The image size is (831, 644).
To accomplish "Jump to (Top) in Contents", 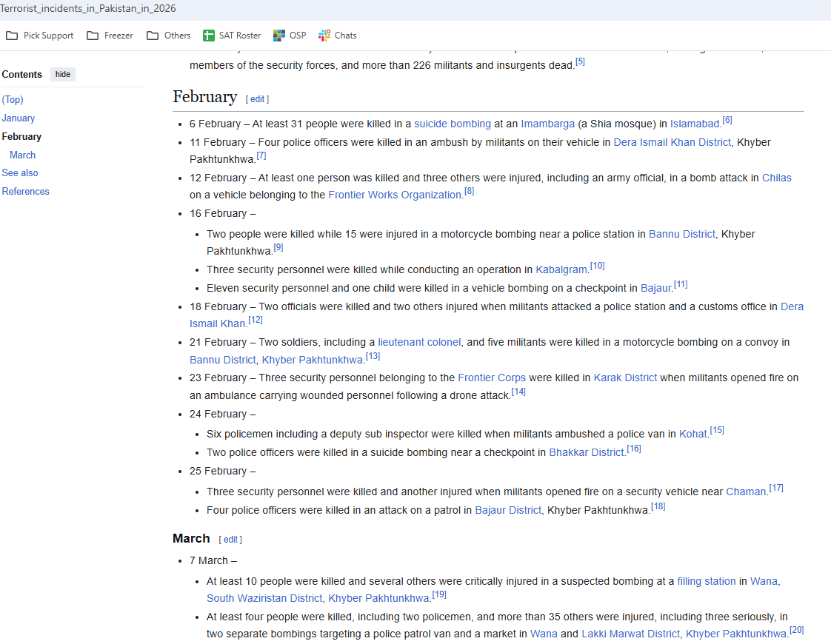I will [13, 100].
